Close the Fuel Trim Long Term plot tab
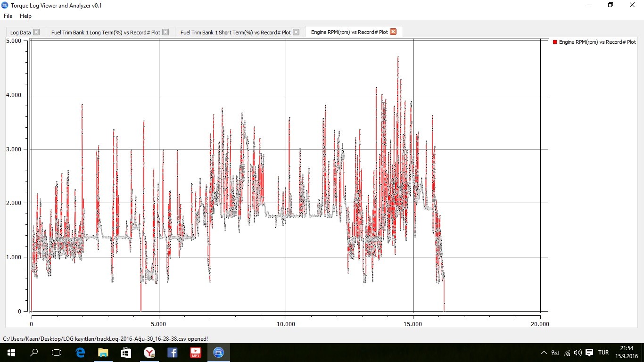 pyautogui.click(x=165, y=32)
